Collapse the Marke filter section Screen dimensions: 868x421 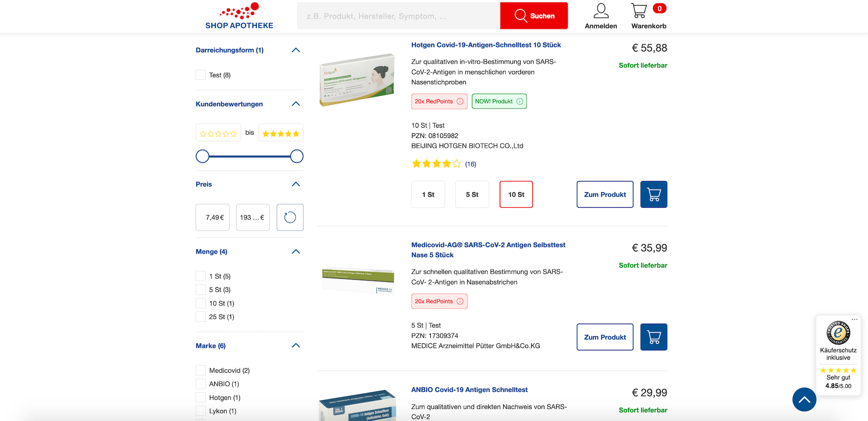click(296, 346)
